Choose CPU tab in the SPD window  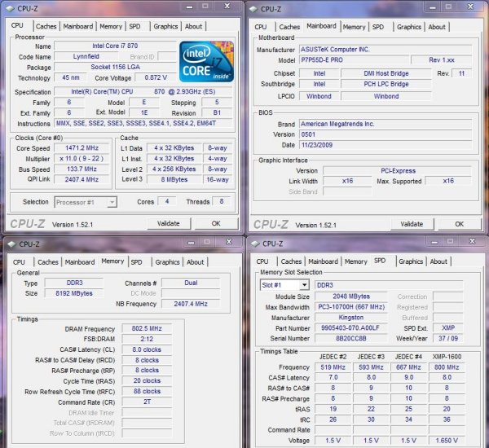point(262,261)
